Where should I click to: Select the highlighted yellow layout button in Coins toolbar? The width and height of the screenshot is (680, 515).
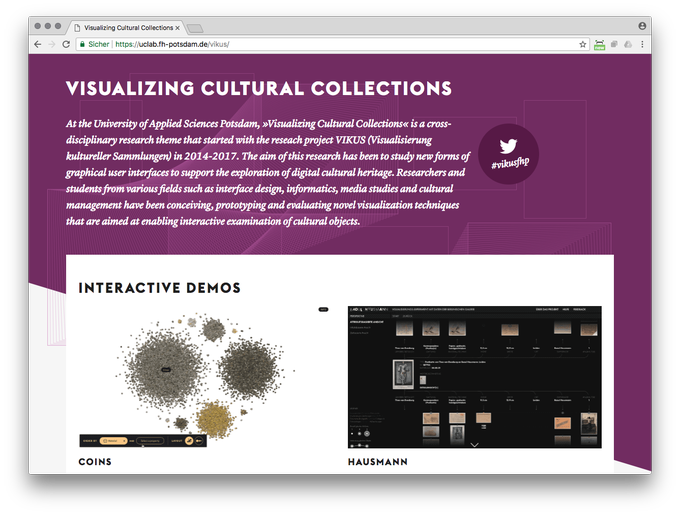189,441
